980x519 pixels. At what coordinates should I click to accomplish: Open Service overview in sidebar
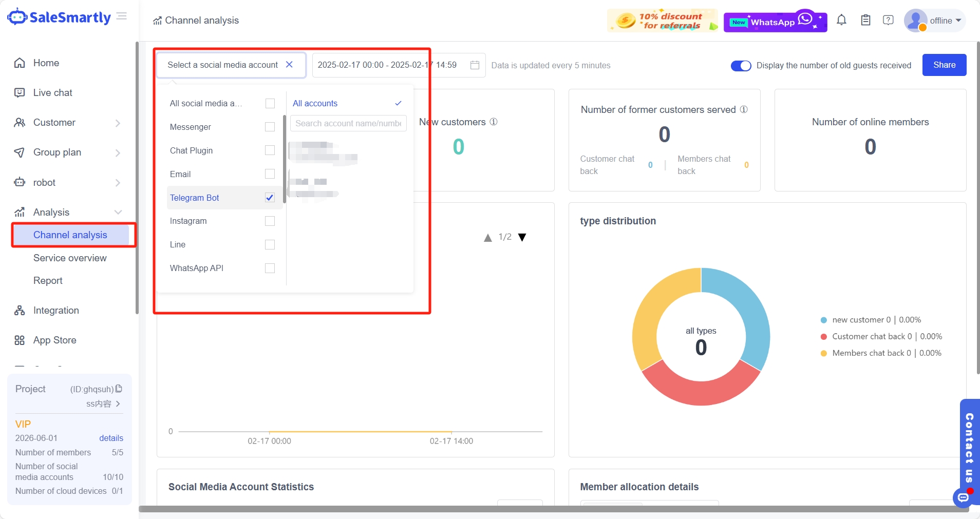pos(70,258)
